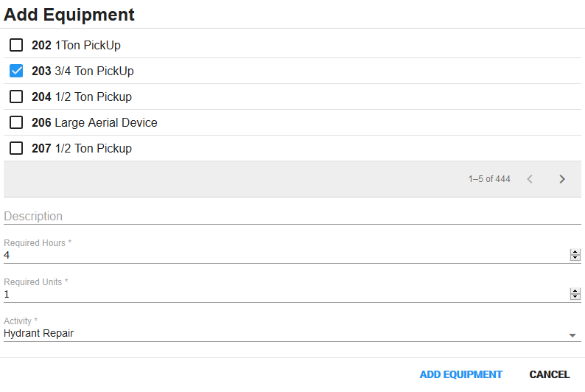Viewport: 585px width, 392px height.
Task: Open the Activity dropdown arrow
Action: click(572, 335)
